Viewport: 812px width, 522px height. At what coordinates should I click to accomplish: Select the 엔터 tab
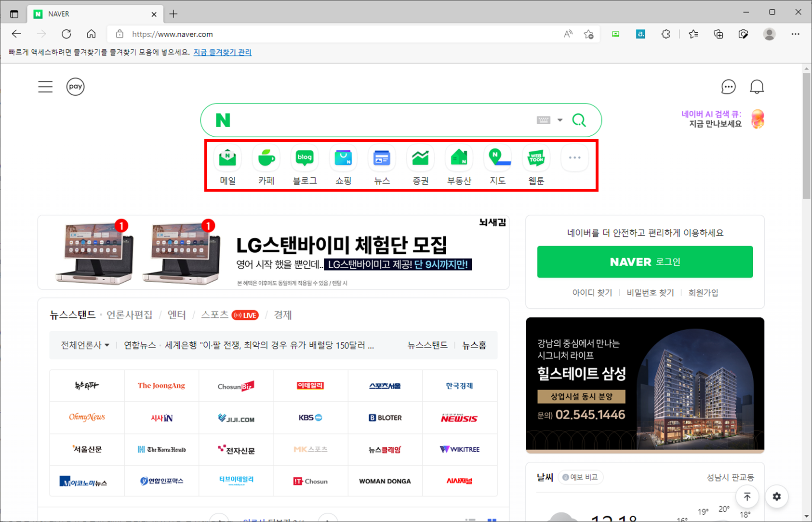pos(176,315)
